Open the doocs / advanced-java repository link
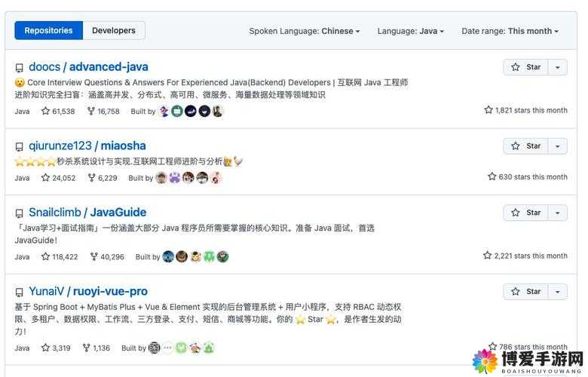This screenshot has height=377, width=588. coord(88,67)
